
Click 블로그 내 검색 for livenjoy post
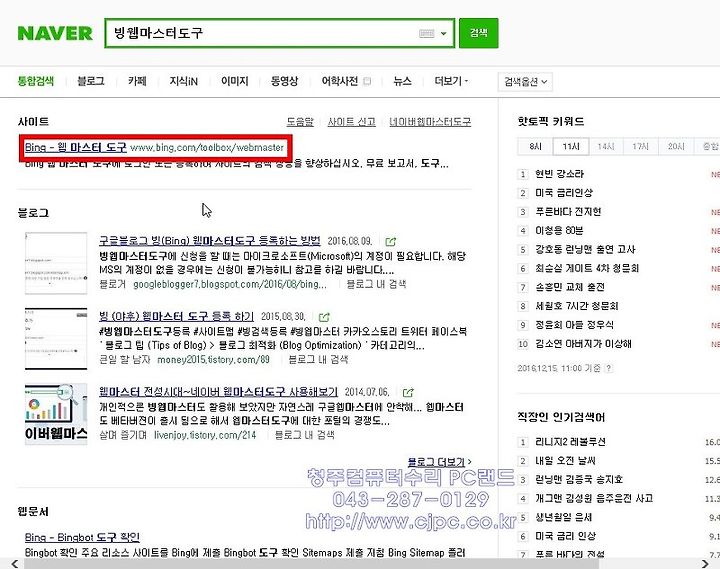click(x=304, y=435)
